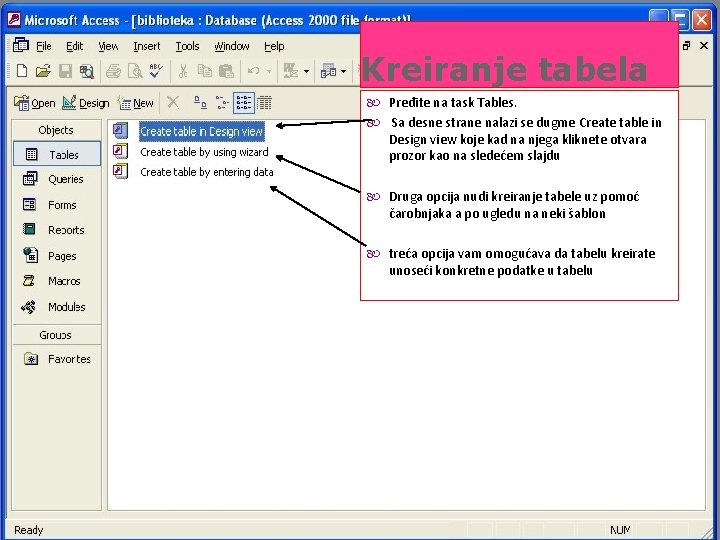Open the Analyze dropdown arrow
Image resolution: width=720 pixels, height=540 pixels.
point(343,72)
